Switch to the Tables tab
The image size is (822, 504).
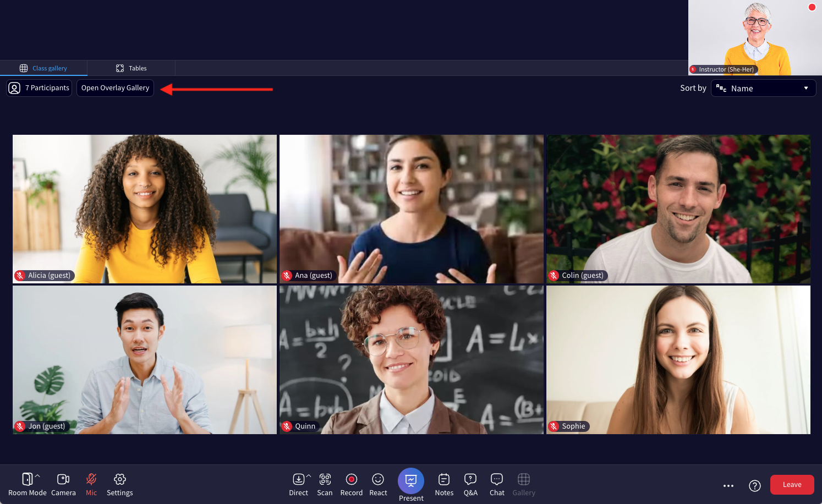click(x=131, y=68)
